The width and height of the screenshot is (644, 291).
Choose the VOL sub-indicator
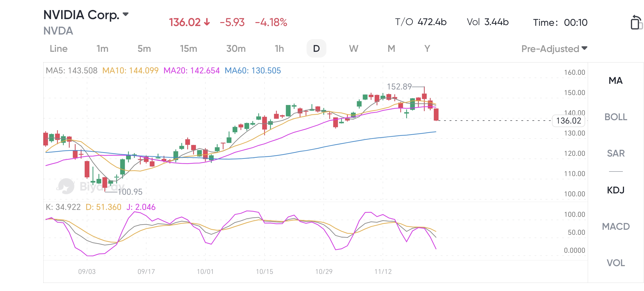pos(615,263)
